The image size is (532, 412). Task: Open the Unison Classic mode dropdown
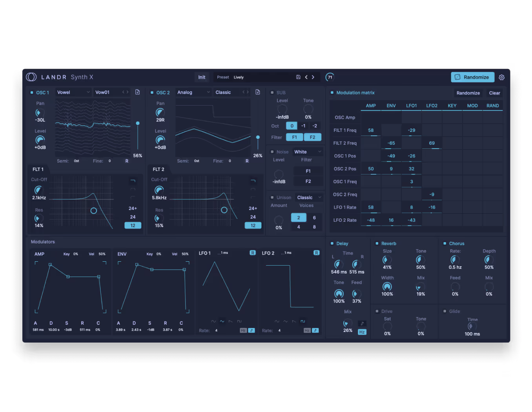309,197
